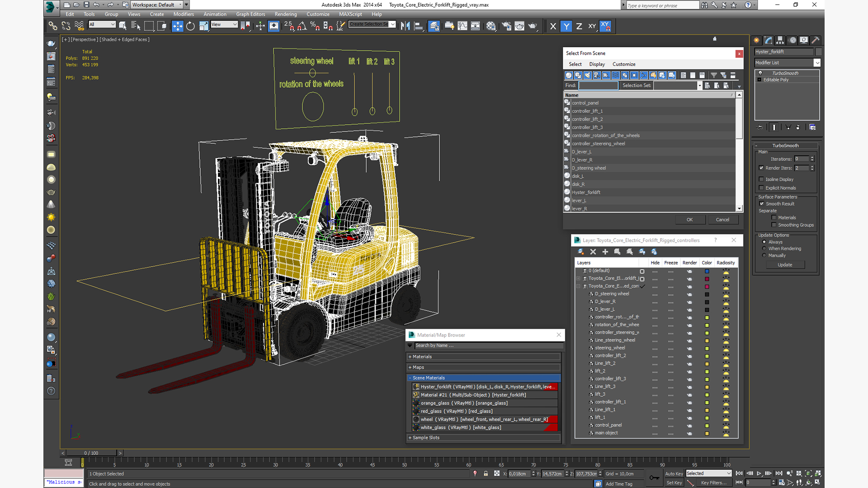Toggle Display Cameras filter in Select From Scene
868x488 pixels.
pyautogui.click(x=597, y=75)
